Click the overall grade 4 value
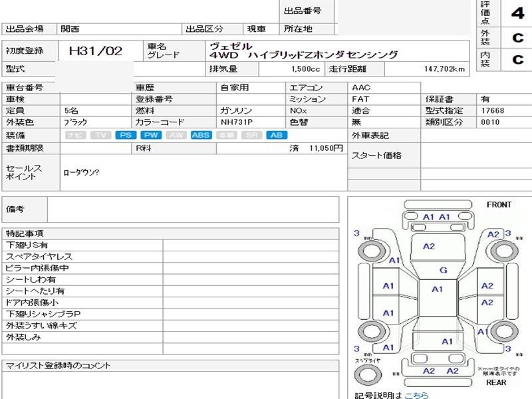532x399 pixels. tap(517, 13)
